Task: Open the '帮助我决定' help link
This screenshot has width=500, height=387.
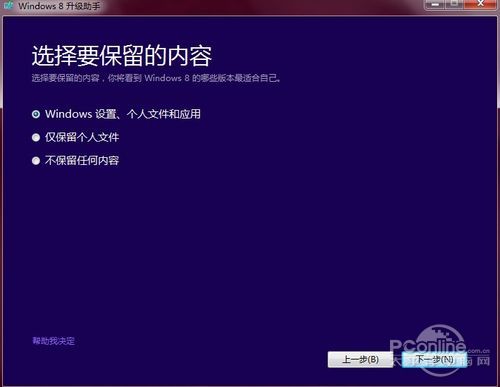Action: coord(53,341)
